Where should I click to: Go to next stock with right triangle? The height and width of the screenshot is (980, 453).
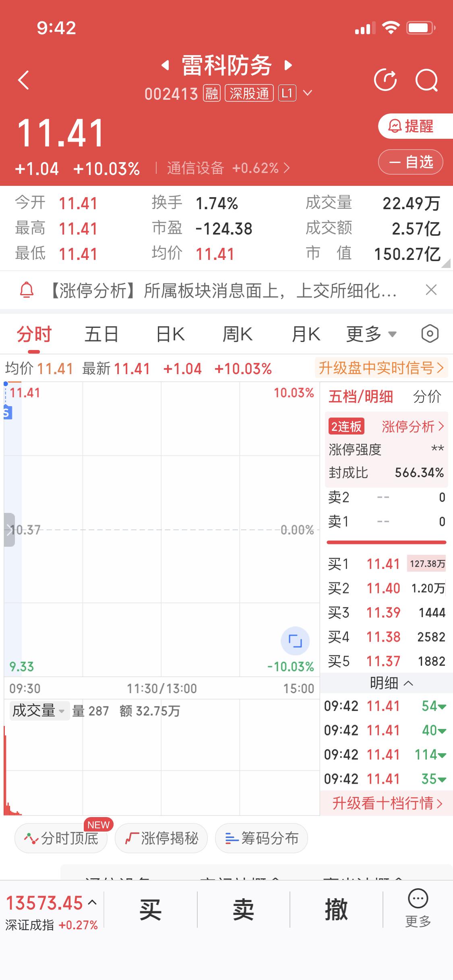pos(288,65)
